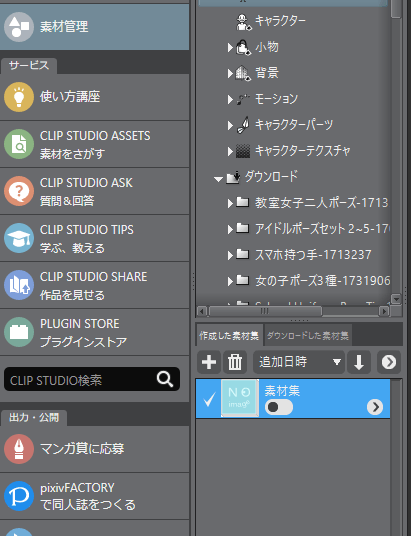Screen dimensions: 411x536
Task: Click the horizontal scrollbar right arrow
Action: click(384, 311)
